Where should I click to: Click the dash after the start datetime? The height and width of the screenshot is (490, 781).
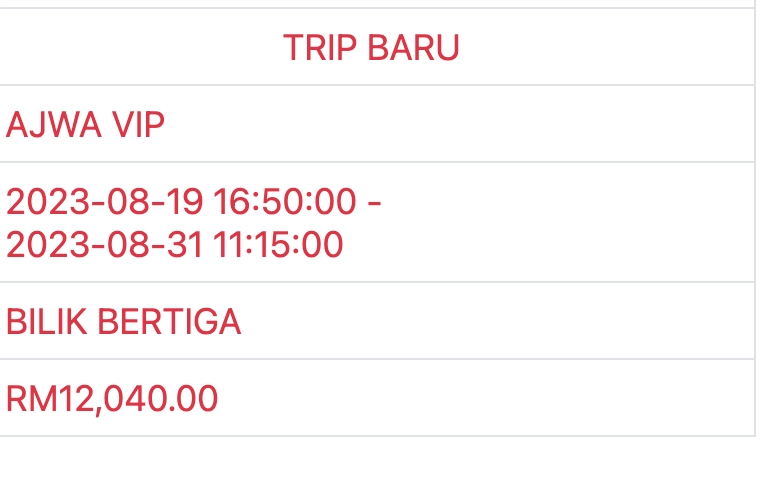(374, 203)
